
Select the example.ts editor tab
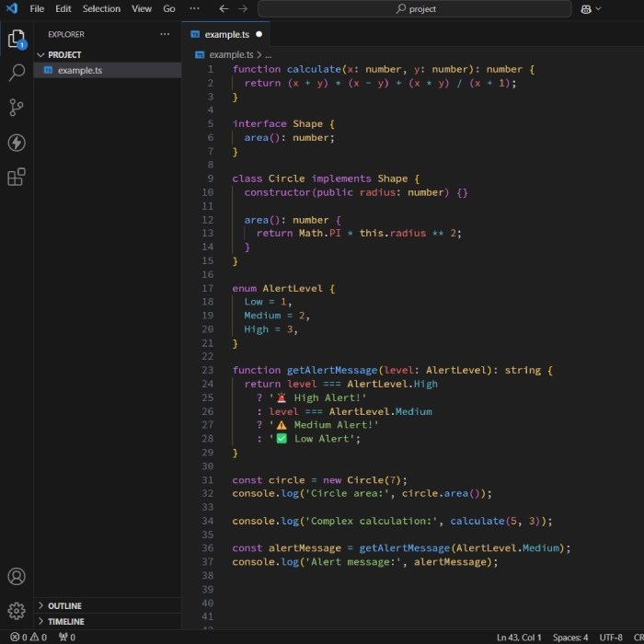click(225, 35)
